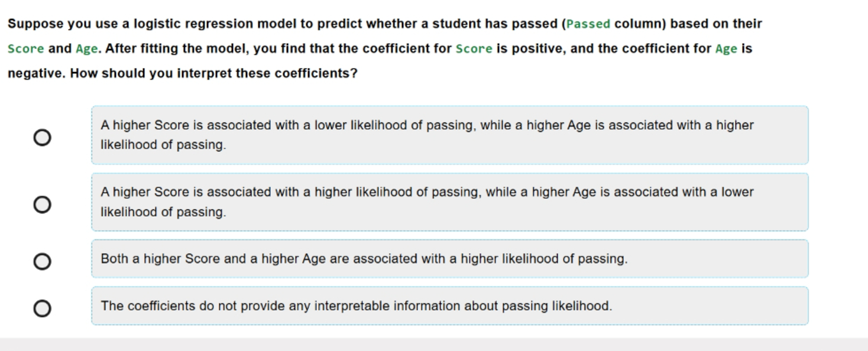Click the 'Both a higher Score and a higher Age' box
This screenshot has height=351, width=868.
pos(449,259)
